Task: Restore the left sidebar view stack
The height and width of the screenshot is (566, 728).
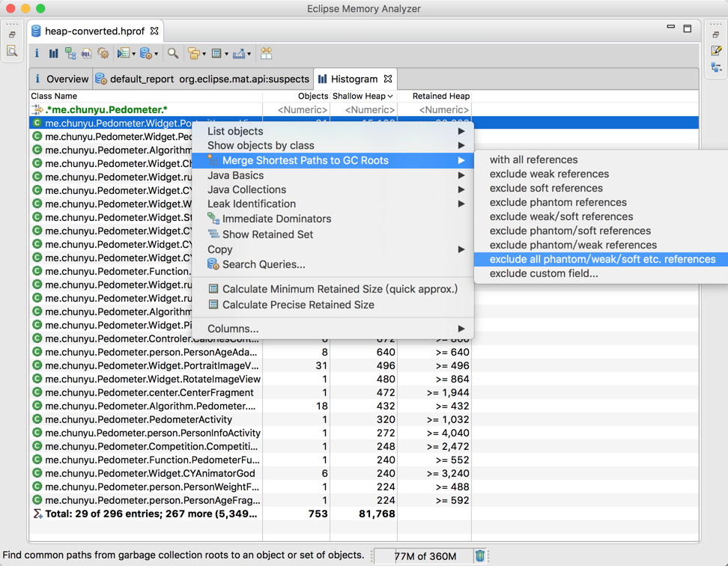Action: pyautogui.click(x=12, y=34)
